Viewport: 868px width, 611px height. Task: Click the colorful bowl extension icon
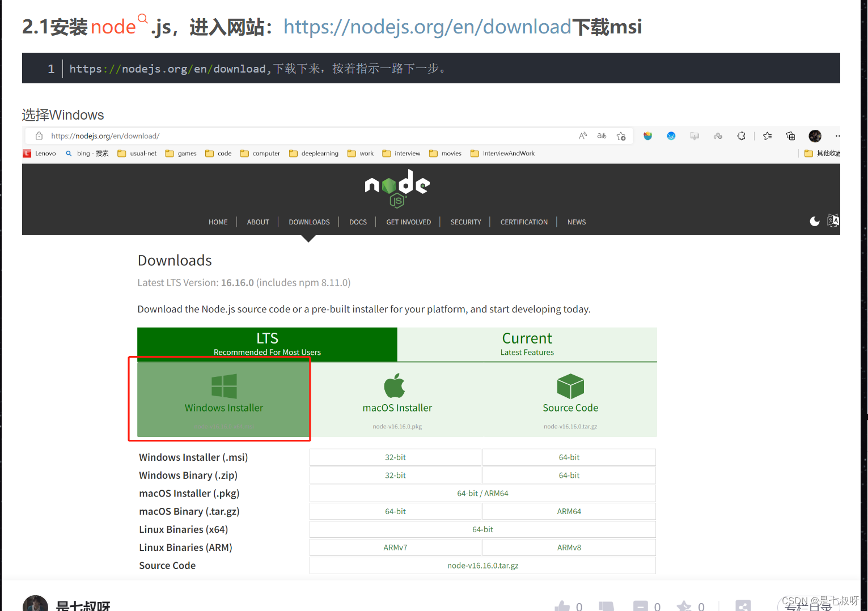647,136
